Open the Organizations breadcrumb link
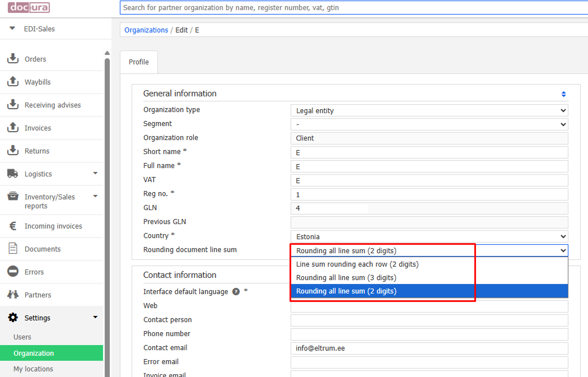The image size is (588, 377). click(x=146, y=30)
